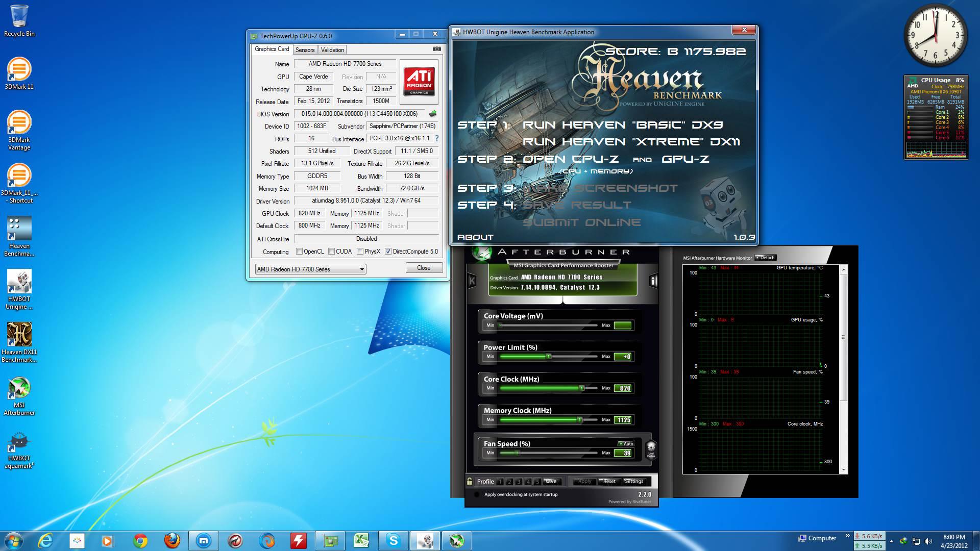
Task: Expand the Computer toolbar chevron on the taskbar
Action: click(x=848, y=535)
